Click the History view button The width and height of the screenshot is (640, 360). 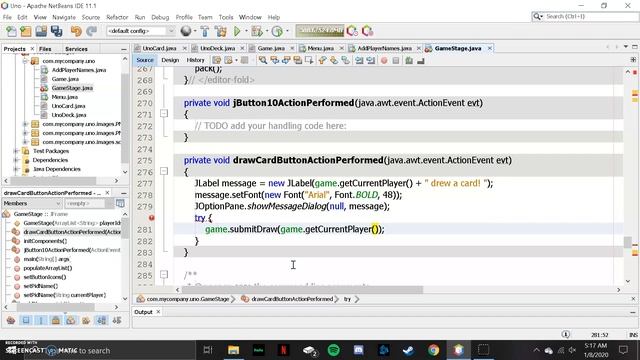point(195,60)
